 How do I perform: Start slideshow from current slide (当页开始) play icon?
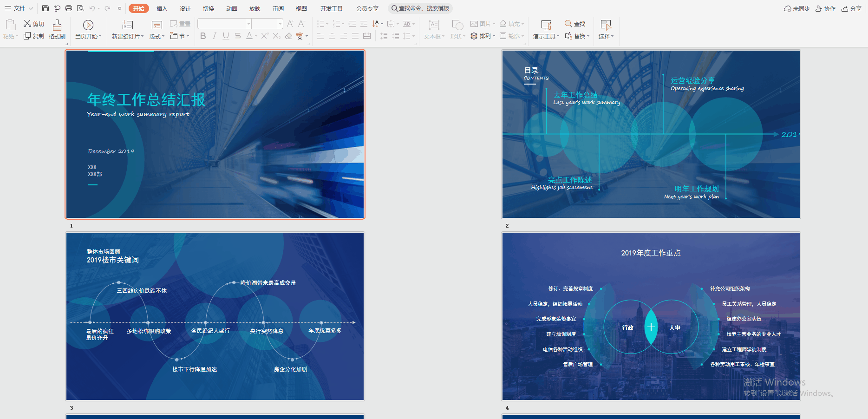(88, 25)
